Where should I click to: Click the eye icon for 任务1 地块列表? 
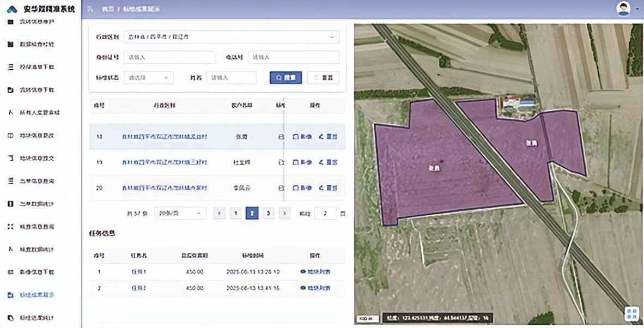click(303, 271)
